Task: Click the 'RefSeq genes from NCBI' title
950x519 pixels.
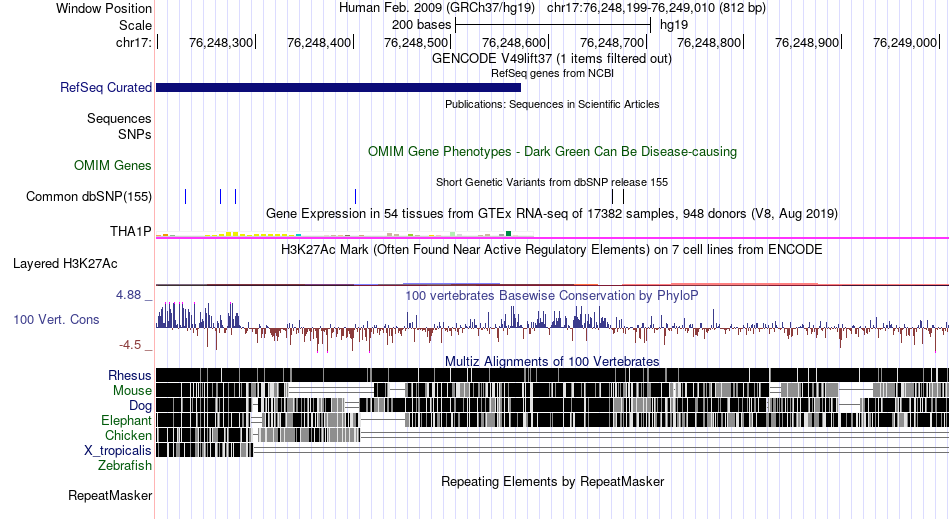Action: click(x=552, y=73)
